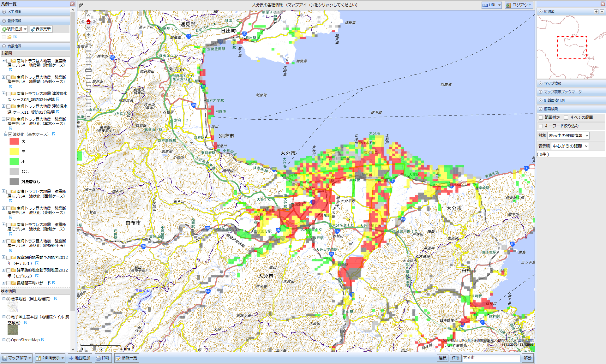
Task: Shrink the 広域図 overview with minus icon
Action: tap(602, 12)
